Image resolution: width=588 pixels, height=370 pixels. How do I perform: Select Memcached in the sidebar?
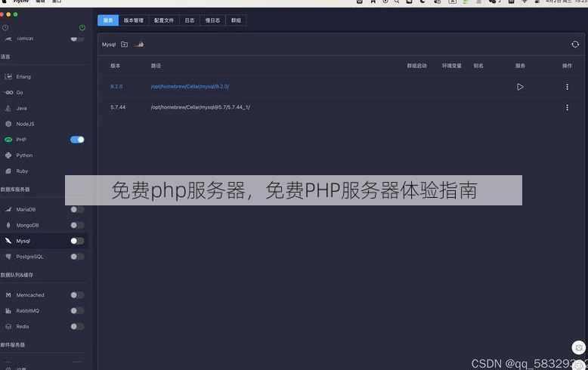click(30, 294)
